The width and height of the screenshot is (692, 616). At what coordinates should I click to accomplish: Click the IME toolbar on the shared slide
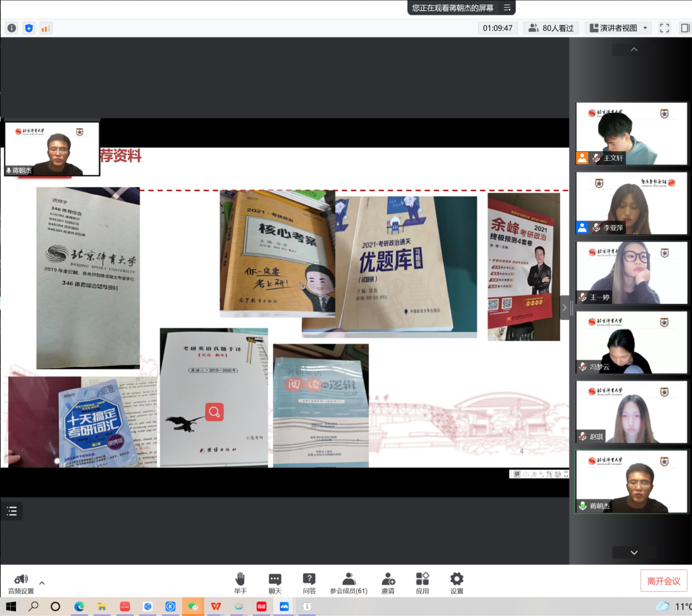point(540,474)
